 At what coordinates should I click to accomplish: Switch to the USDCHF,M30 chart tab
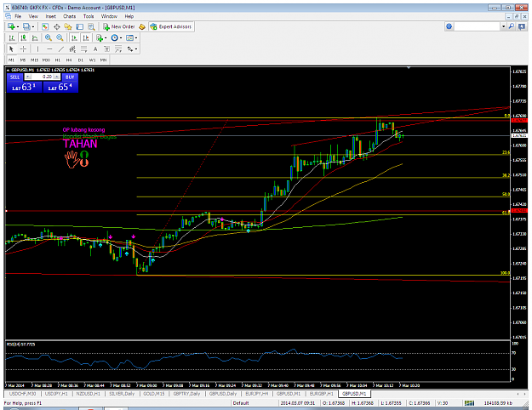(x=23, y=394)
